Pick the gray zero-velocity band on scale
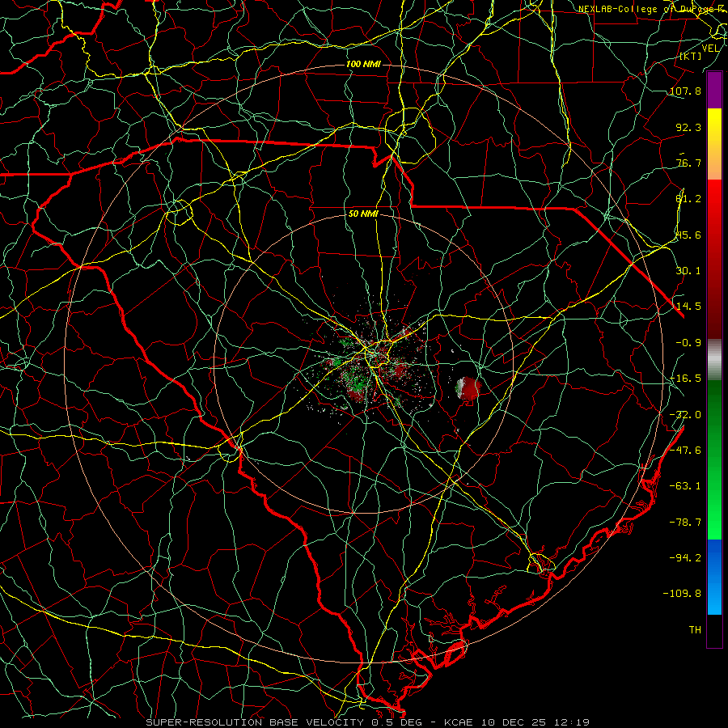 714,359
